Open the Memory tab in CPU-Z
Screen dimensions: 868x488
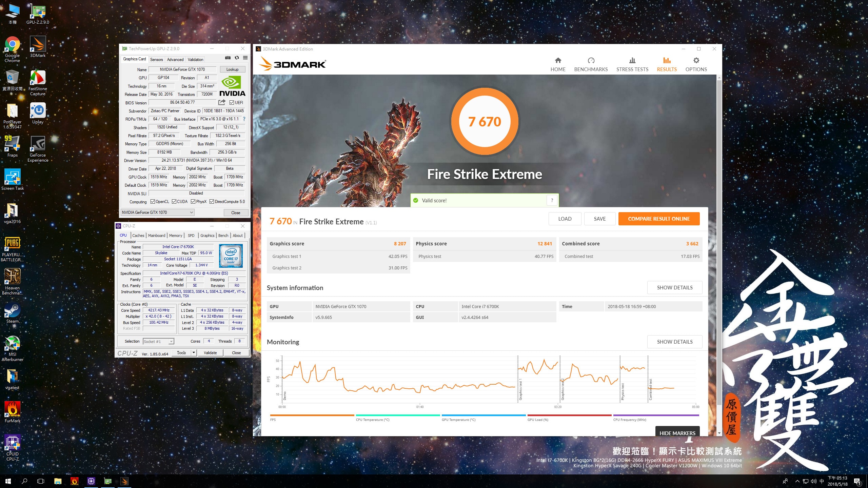click(x=176, y=236)
